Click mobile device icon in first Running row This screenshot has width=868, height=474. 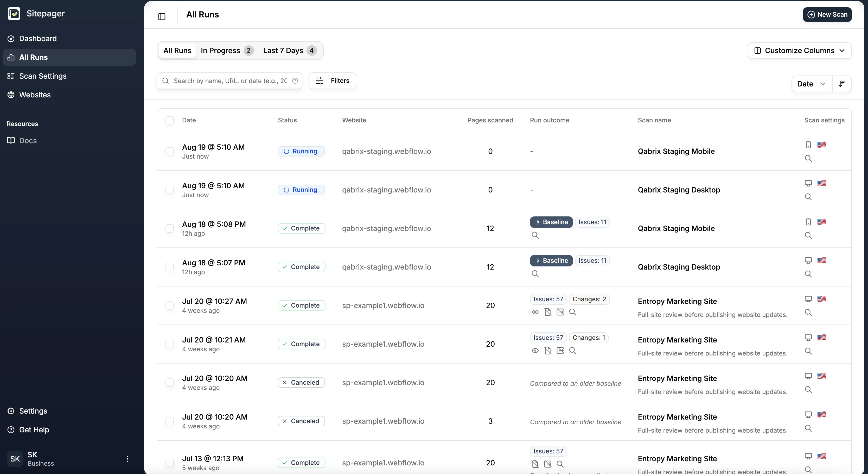808,145
